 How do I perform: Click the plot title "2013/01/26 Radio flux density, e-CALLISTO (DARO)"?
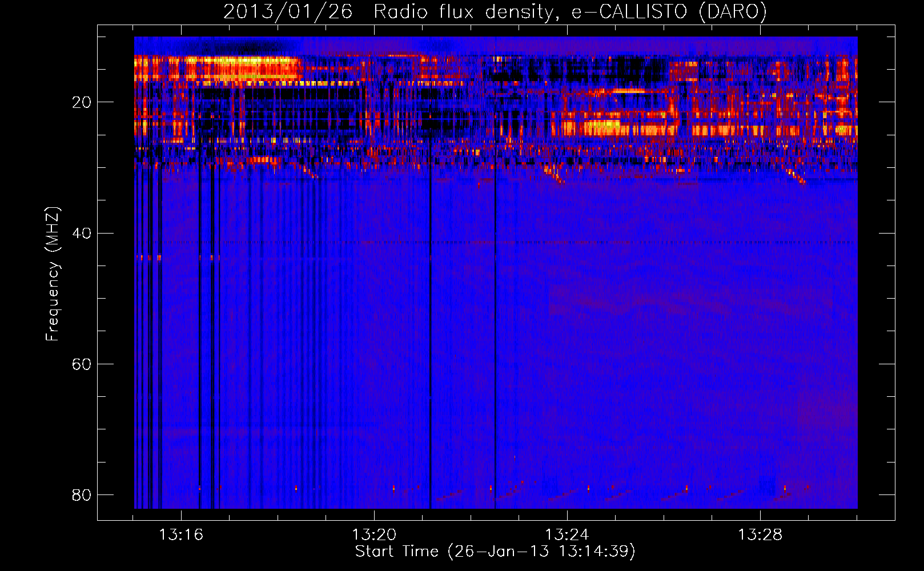(x=495, y=12)
